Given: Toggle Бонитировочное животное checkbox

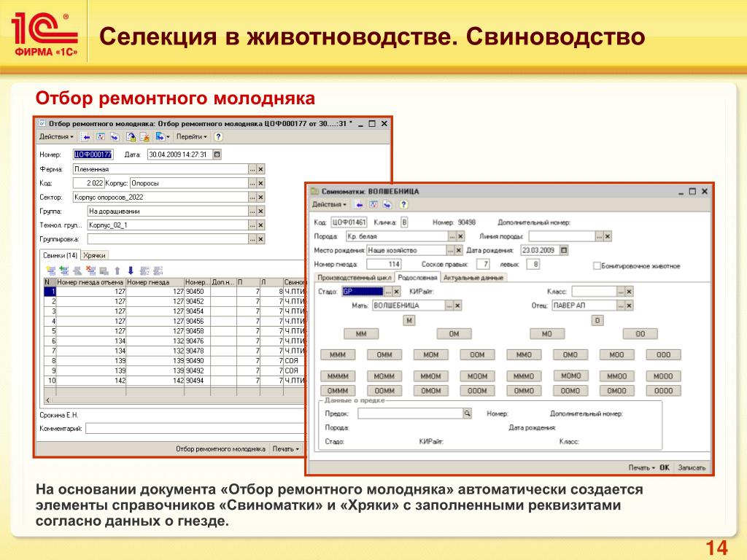Looking at the screenshot, I should (597, 265).
